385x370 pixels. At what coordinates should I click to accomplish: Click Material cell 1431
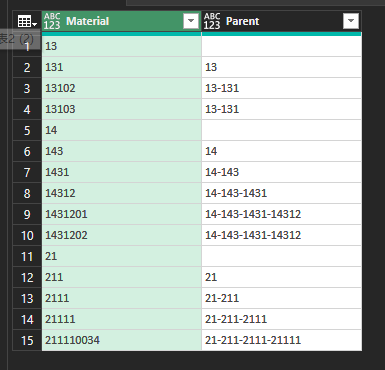[122, 172]
